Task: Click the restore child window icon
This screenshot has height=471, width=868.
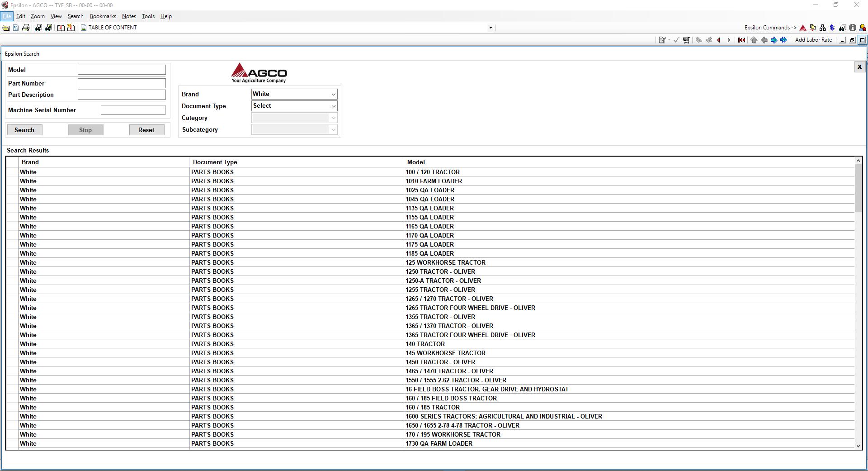Action: click(x=852, y=40)
